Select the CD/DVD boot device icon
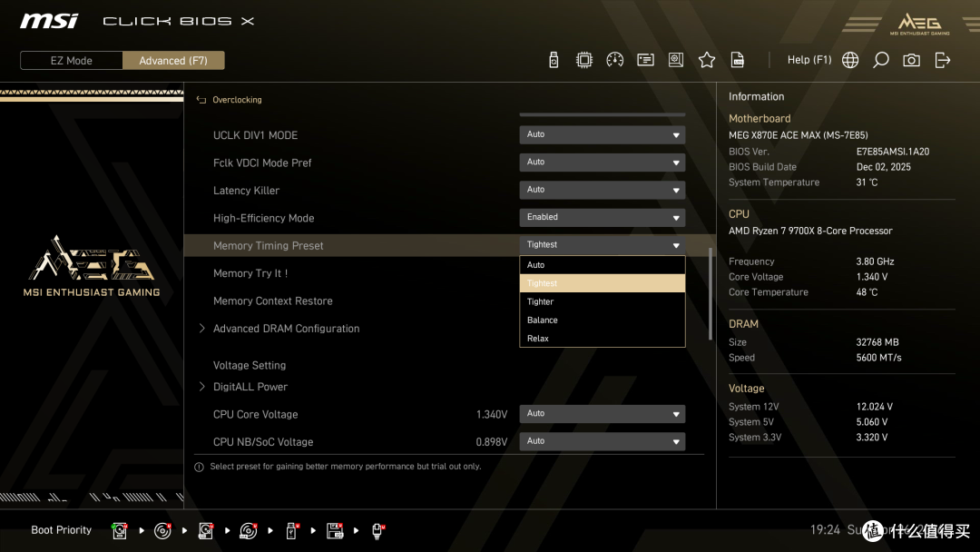 point(162,531)
